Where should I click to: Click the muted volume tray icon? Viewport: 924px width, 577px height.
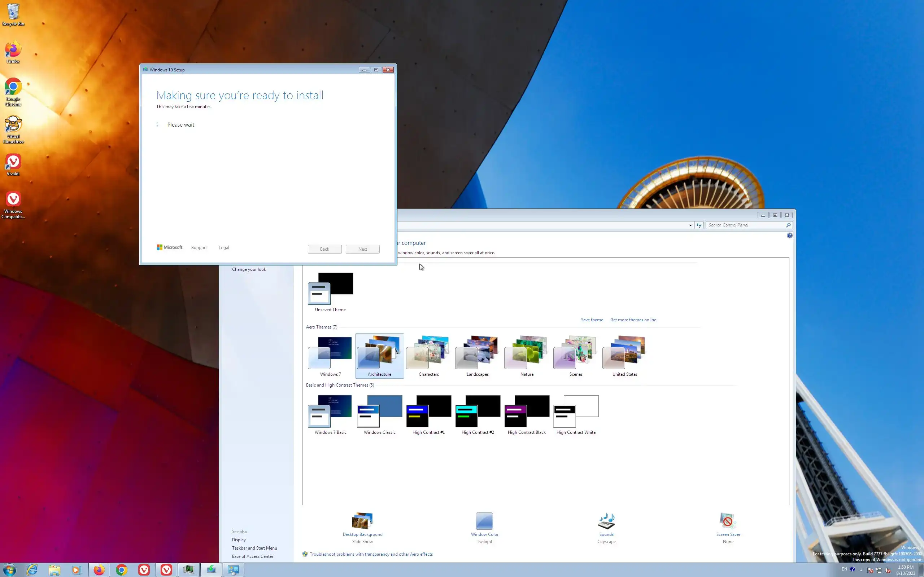(x=888, y=571)
